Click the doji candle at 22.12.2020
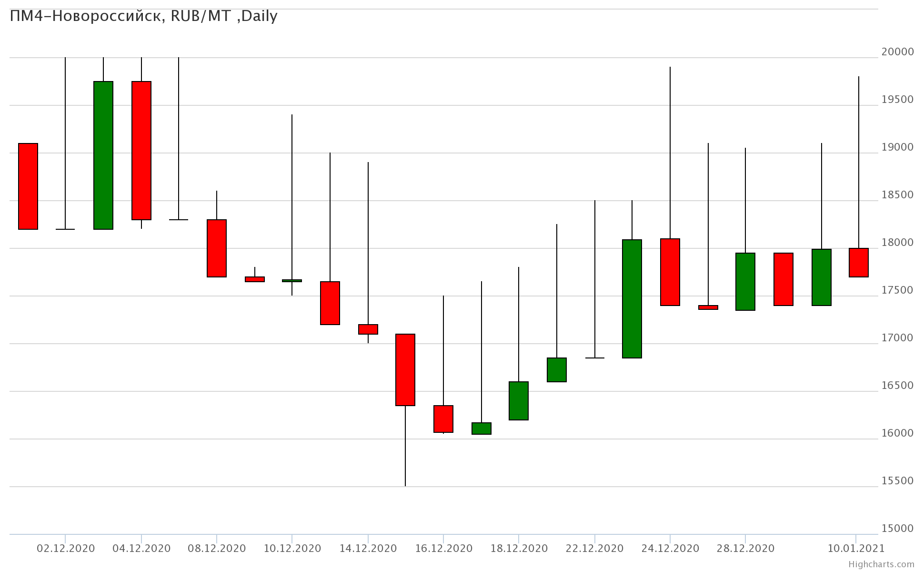 [595, 357]
